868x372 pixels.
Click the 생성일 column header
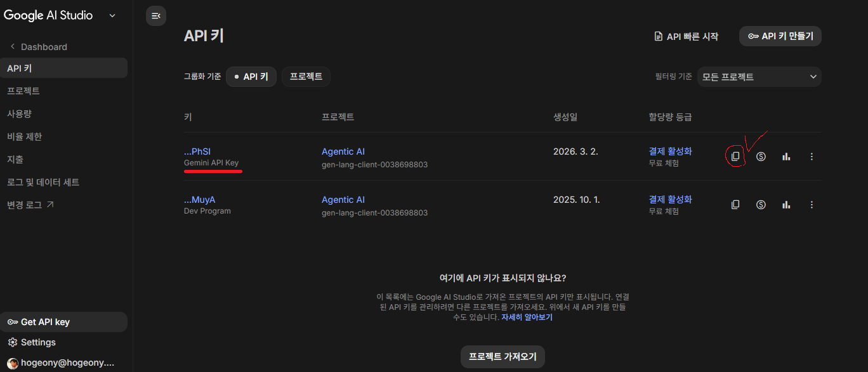tap(565, 117)
